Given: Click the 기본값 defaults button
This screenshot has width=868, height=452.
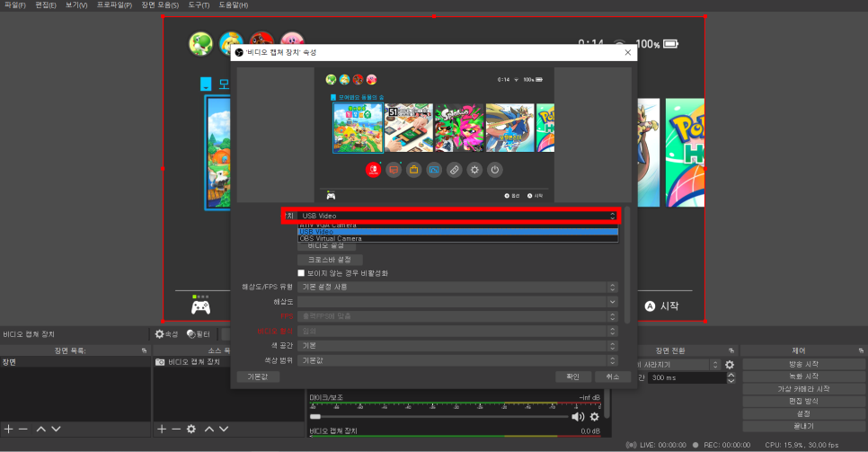Looking at the screenshot, I should [x=257, y=377].
